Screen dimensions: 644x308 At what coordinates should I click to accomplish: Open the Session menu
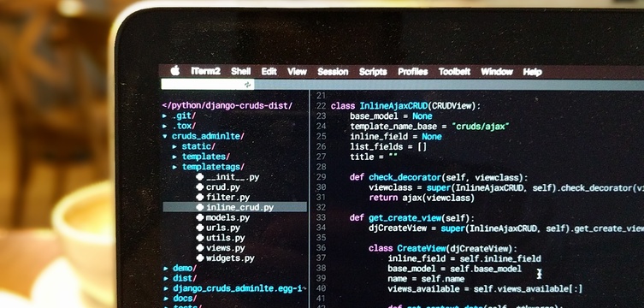tap(333, 72)
